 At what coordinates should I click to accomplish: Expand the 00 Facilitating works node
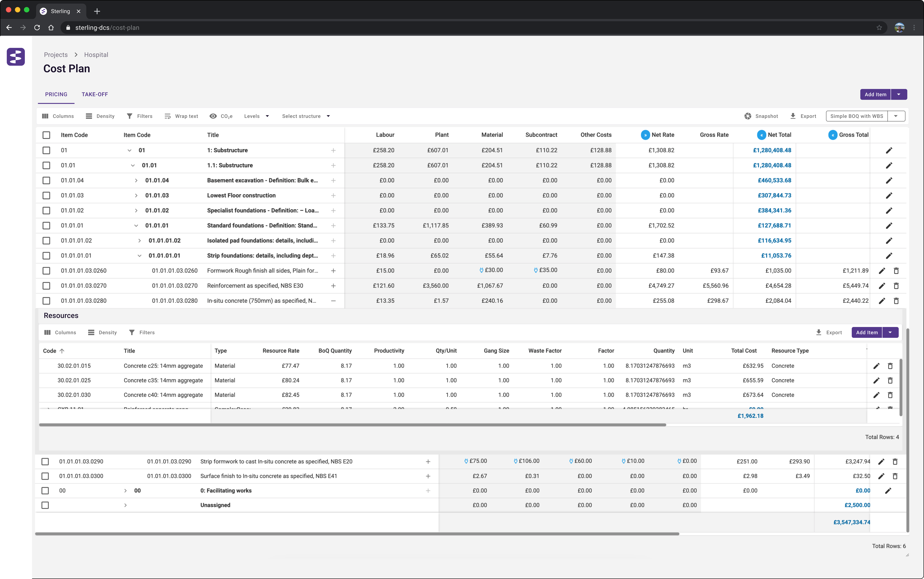[x=125, y=490]
